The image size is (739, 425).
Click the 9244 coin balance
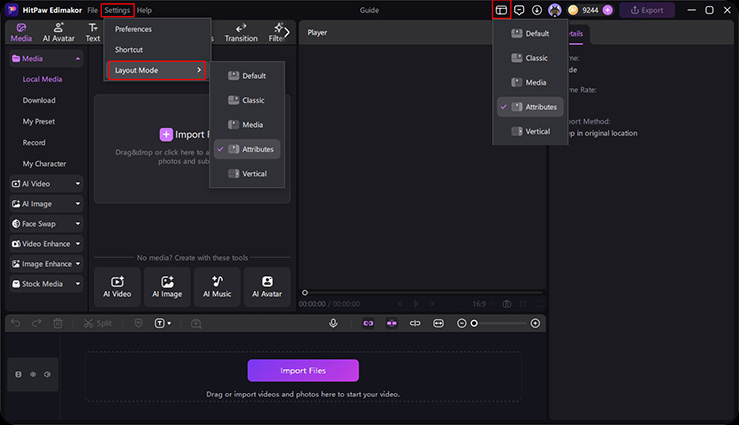tap(590, 10)
